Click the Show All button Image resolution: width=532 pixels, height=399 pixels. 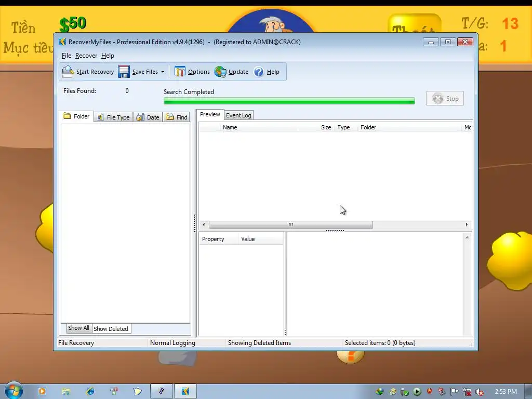tap(79, 328)
